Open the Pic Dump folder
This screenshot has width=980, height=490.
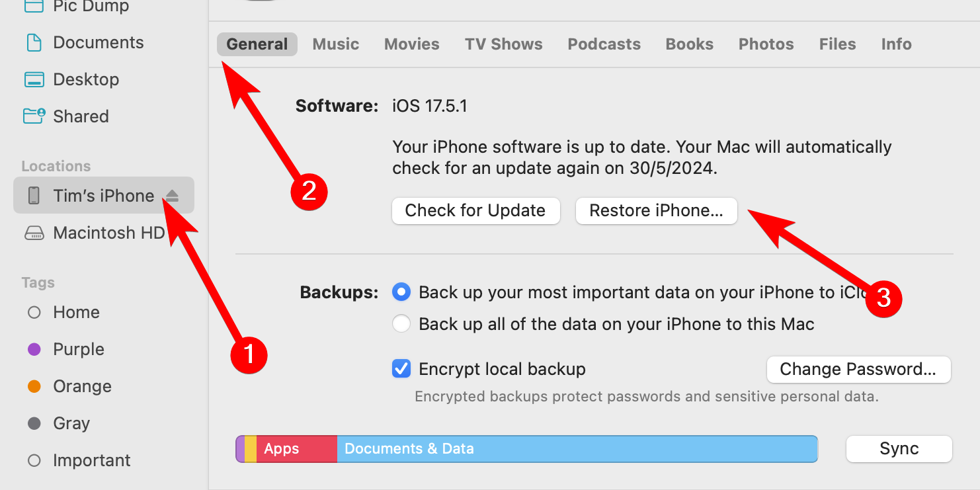click(x=89, y=7)
